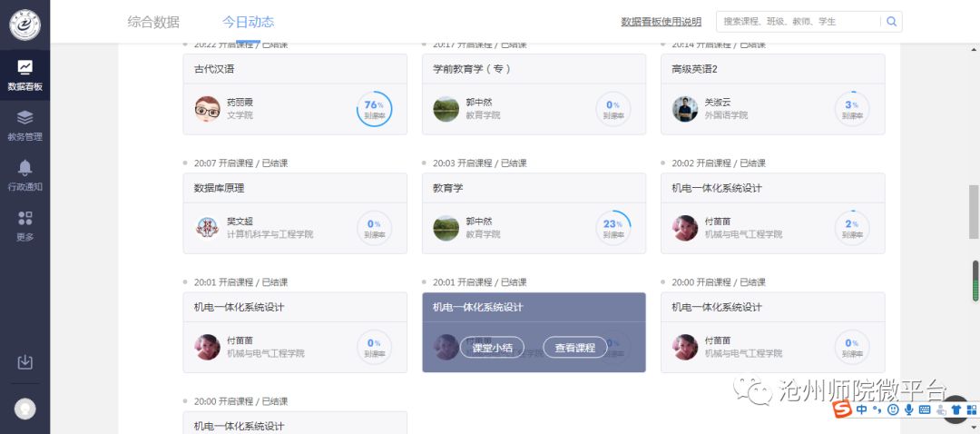Open the 数据看板使用说明 link
The width and height of the screenshot is (980, 434).
pyautogui.click(x=661, y=22)
